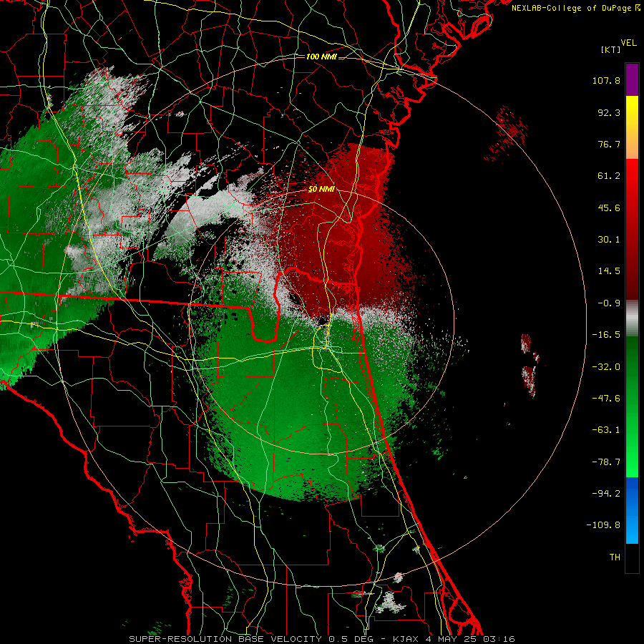This screenshot has width=644, height=644.
Task: Click the 107.8 legend value
Action: point(606,80)
